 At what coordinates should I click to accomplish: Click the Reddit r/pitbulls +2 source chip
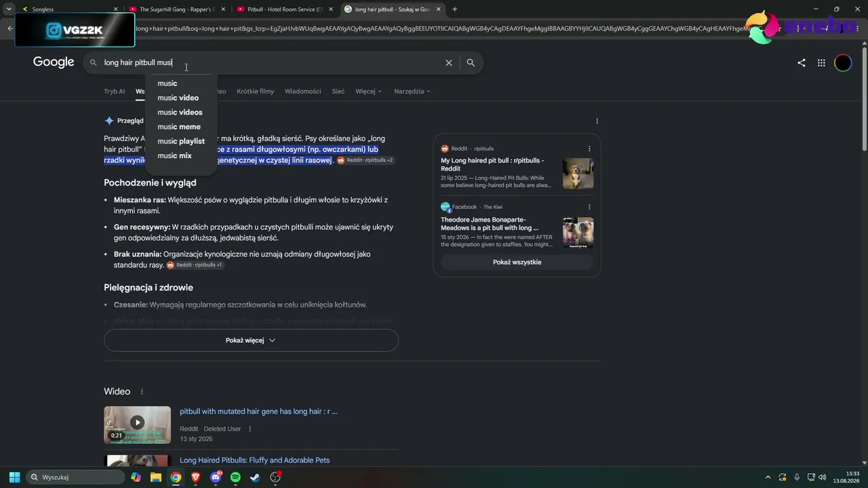coord(366,160)
